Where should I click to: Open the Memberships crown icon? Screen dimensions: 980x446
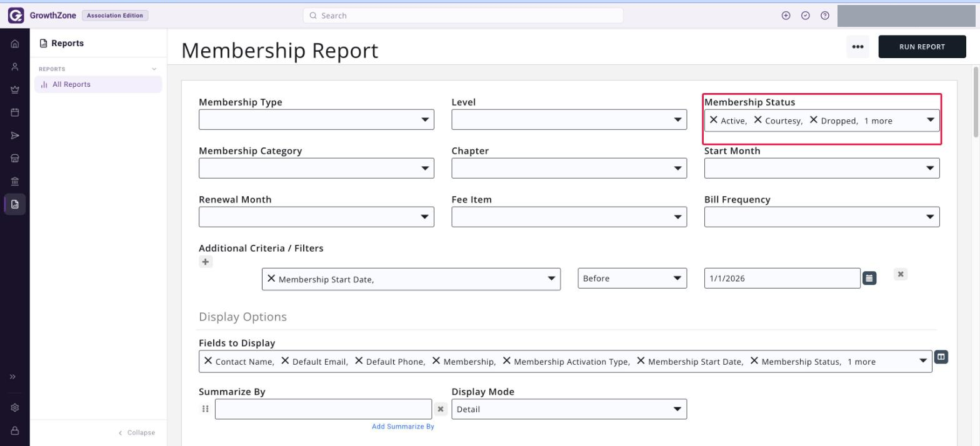15,90
